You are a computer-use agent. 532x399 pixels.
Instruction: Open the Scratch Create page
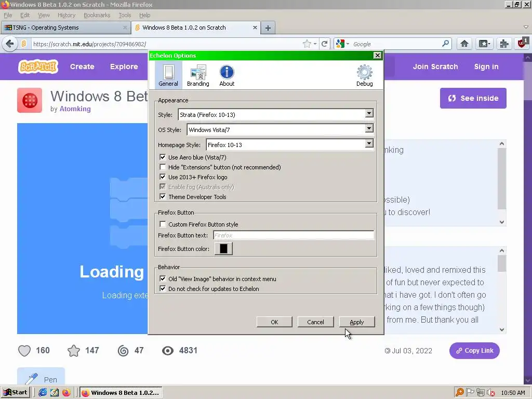[82, 66]
